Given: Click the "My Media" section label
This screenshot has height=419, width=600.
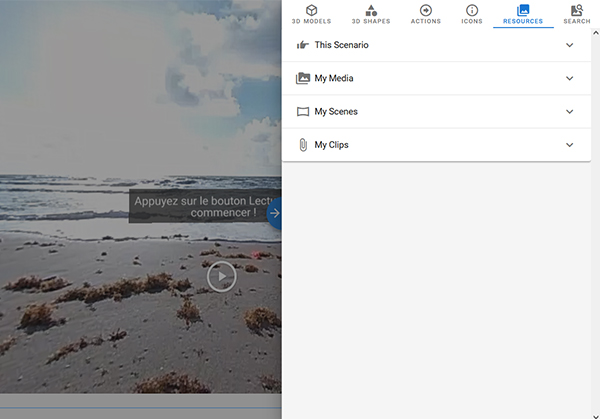Looking at the screenshot, I should (x=334, y=78).
